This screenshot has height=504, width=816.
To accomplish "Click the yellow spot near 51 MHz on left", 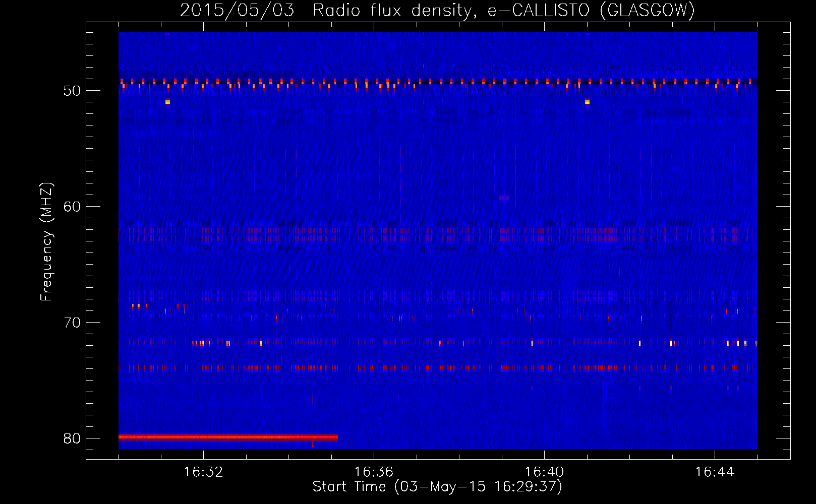I will coord(167,102).
